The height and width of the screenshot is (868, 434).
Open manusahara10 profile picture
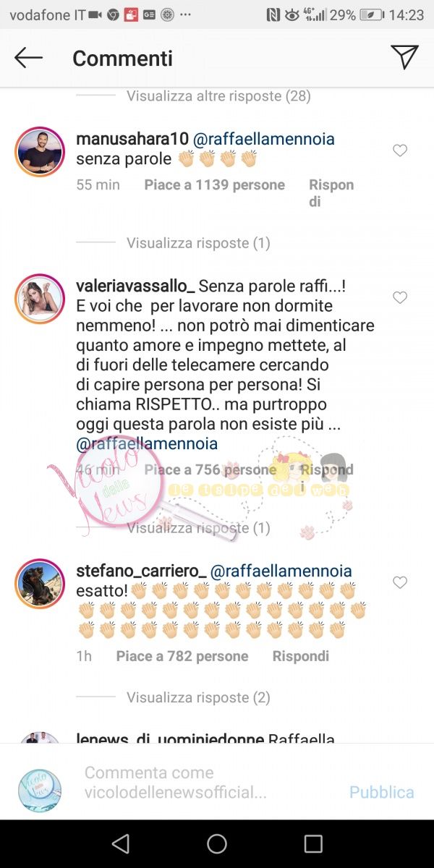(x=40, y=151)
